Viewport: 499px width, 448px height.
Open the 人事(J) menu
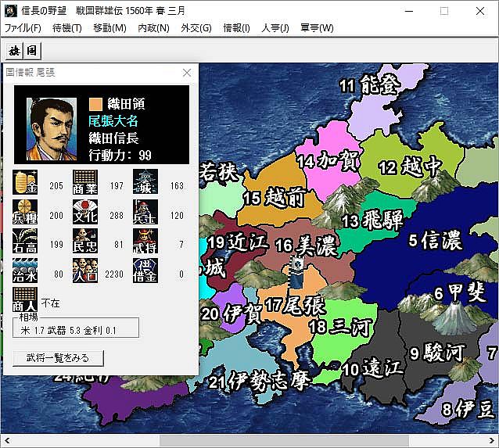(x=275, y=28)
